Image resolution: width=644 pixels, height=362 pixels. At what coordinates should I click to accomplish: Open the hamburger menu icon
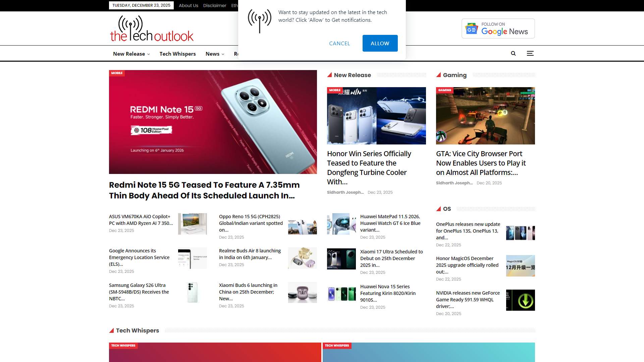coord(530,53)
